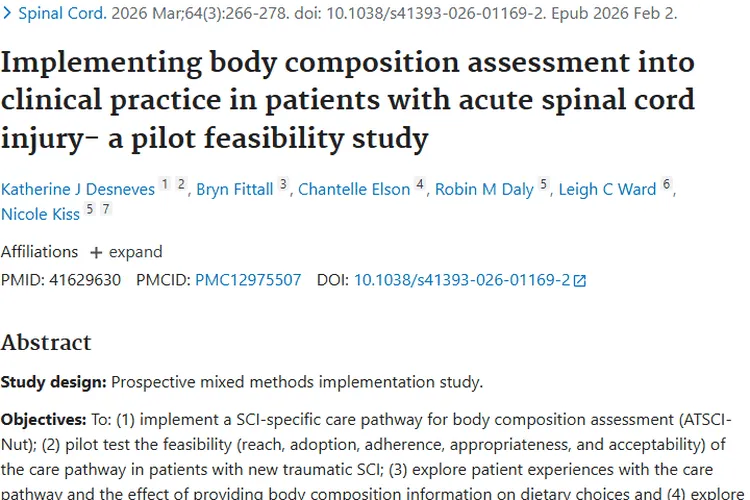Select author Nicole Kiss
Screen dimensions: 750x500
coord(40,214)
